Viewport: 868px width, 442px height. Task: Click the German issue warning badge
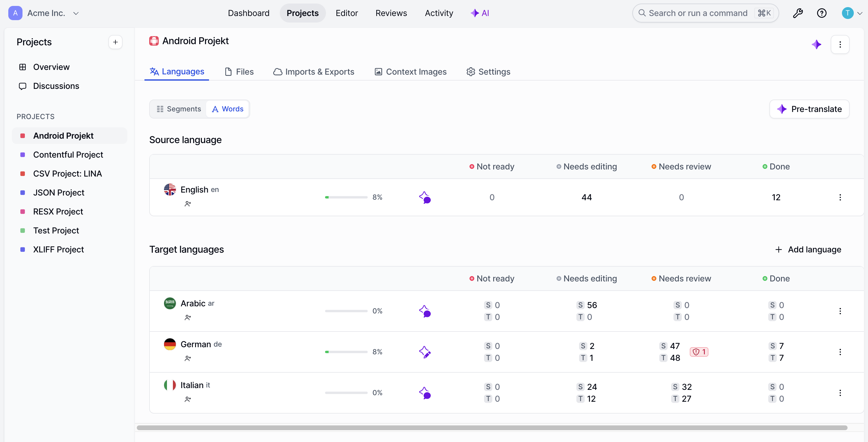(x=699, y=352)
